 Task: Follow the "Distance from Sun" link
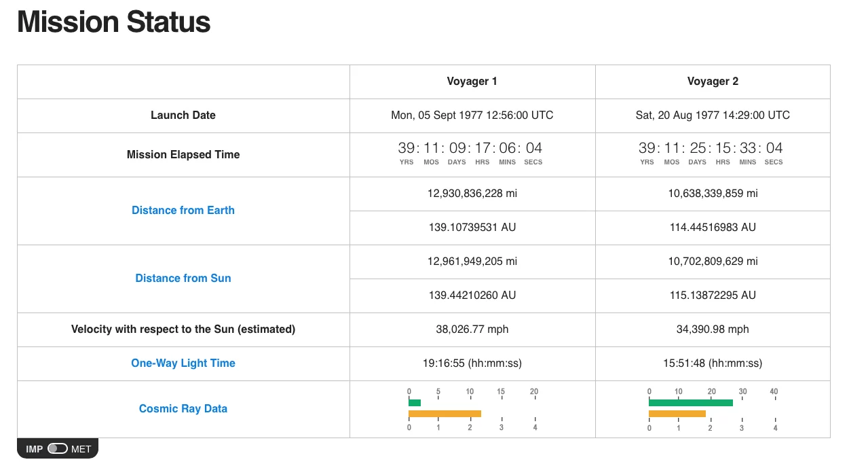click(x=183, y=279)
